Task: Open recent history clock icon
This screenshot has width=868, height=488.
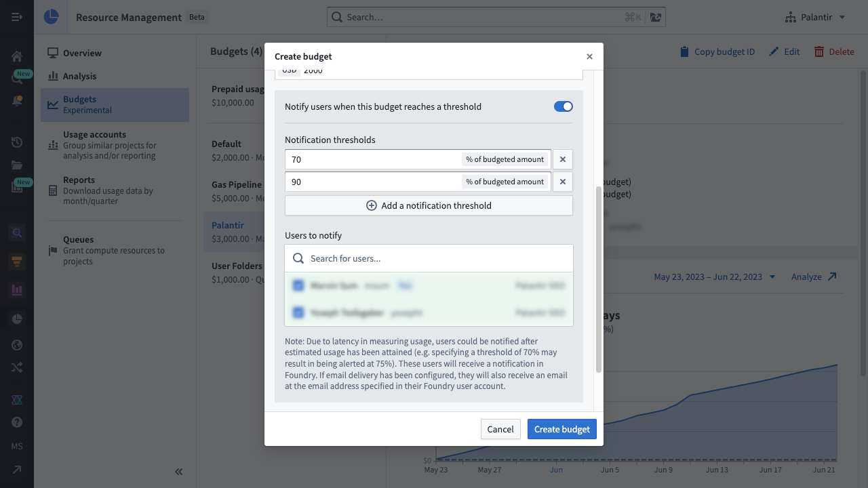Action: (x=17, y=142)
